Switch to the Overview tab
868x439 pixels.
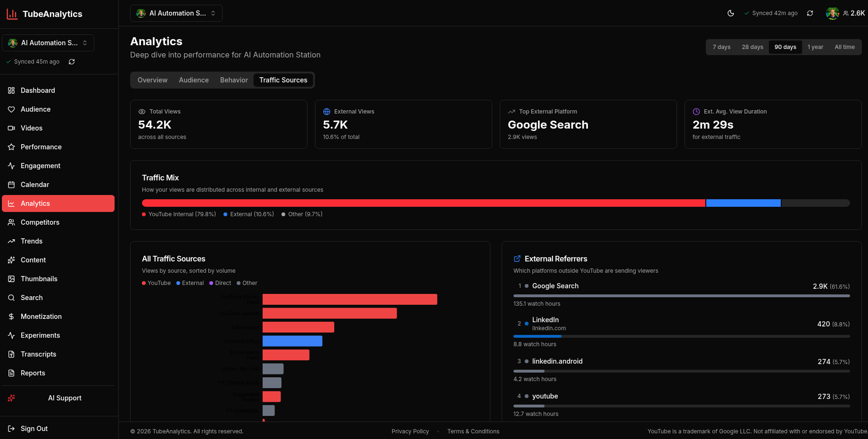click(152, 80)
